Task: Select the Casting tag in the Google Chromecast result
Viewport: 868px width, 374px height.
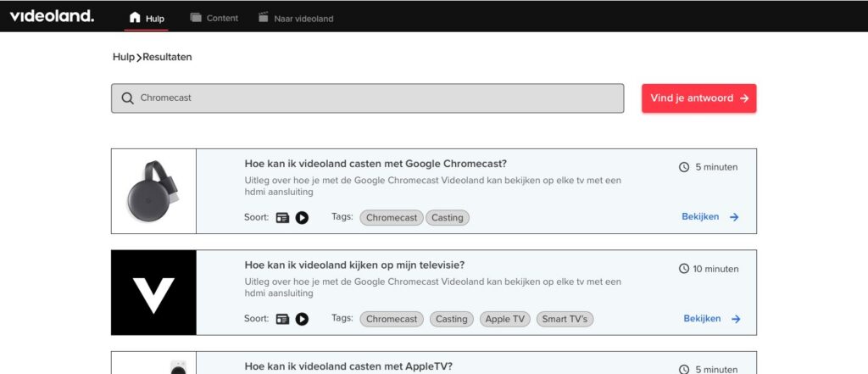Action: pos(448,218)
